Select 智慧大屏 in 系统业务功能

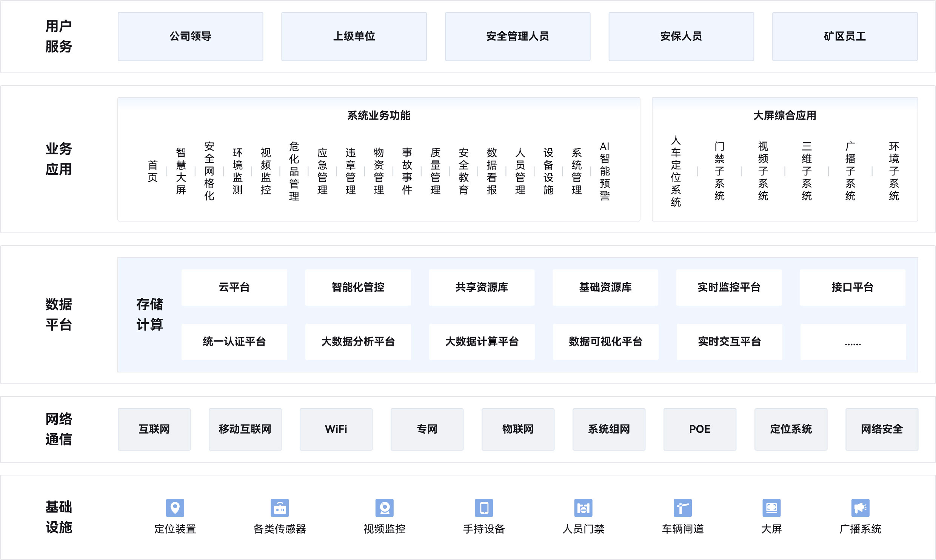point(181,171)
